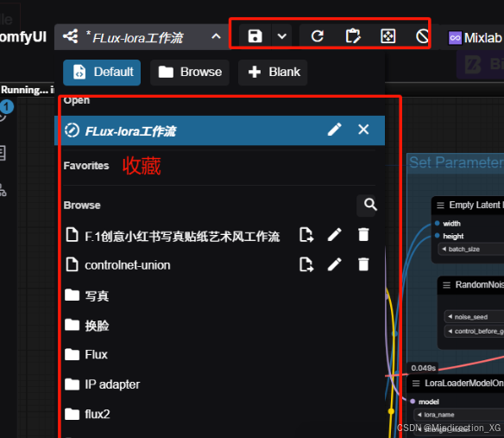Click the clipboard edit icon
The image size is (504, 438).
coord(353,36)
